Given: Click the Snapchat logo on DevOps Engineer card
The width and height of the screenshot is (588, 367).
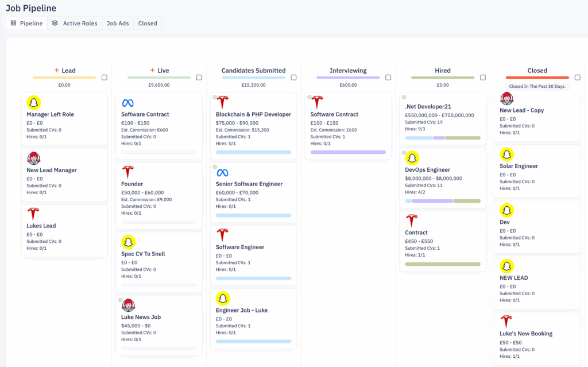Looking at the screenshot, I should (412, 158).
